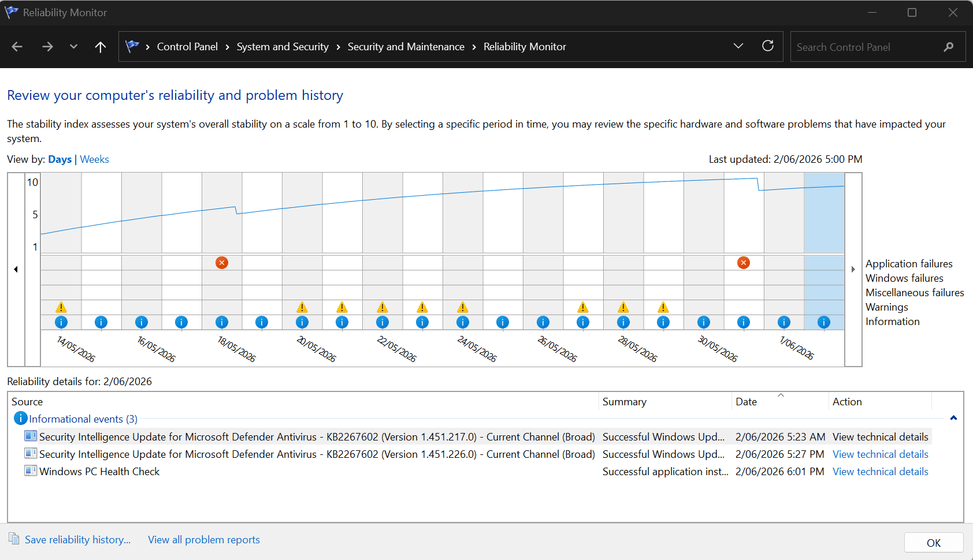Go back using the back arrow
Viewport: 973px width, 560px height.
point(17,47)
